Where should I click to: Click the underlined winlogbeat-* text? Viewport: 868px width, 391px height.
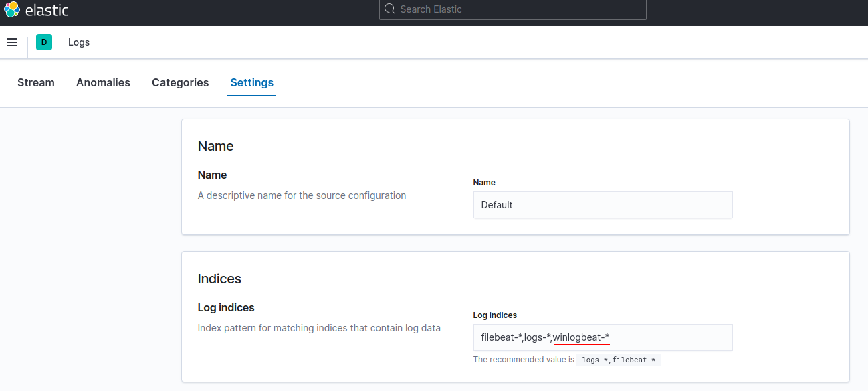pyautogui.click(x=581, y=336)
